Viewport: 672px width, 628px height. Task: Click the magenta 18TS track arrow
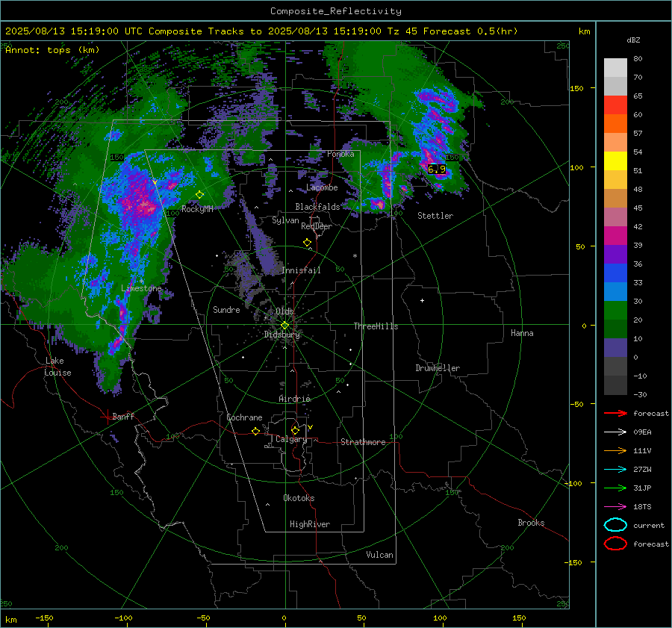[x=615, y=507]
